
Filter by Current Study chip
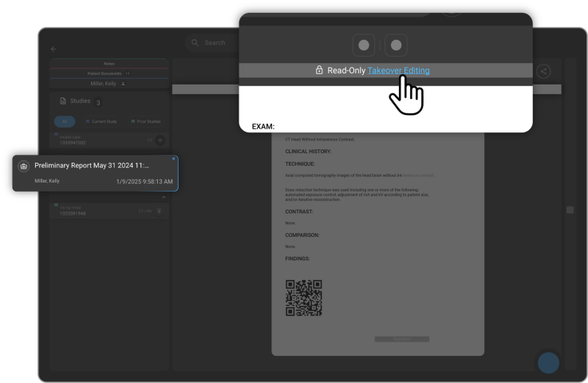[101, 121]
